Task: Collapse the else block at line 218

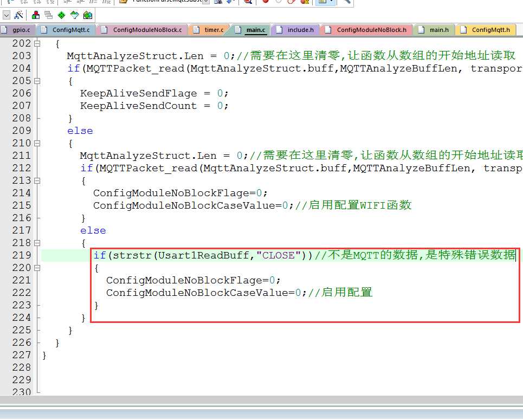Action: 37,243
